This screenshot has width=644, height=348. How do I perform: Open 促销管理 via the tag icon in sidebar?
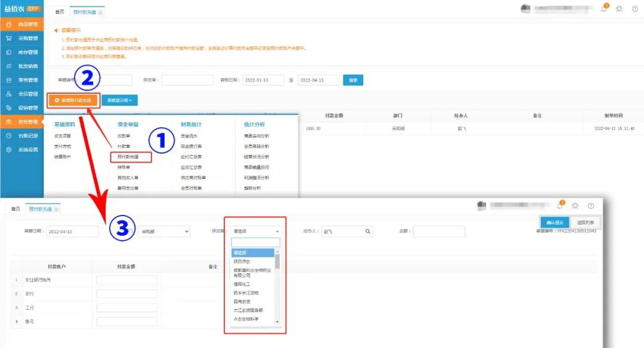(x=8, y=108)
